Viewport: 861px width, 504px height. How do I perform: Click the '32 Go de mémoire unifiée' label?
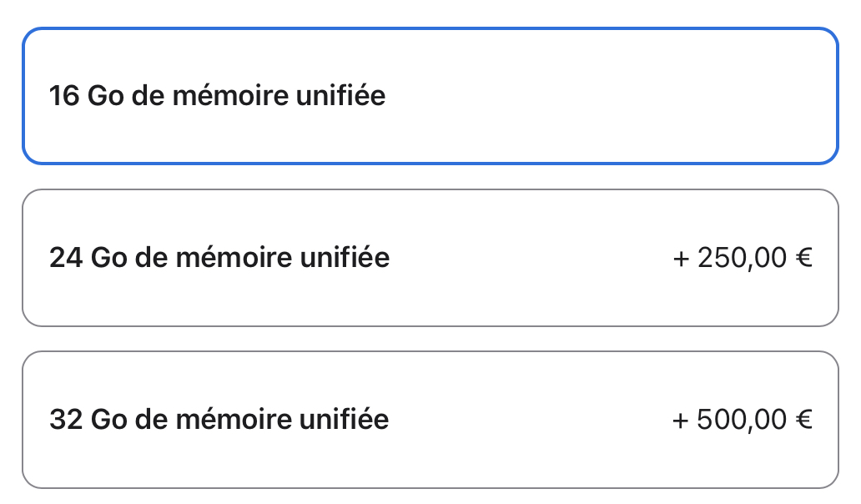(x=219, y=419)
